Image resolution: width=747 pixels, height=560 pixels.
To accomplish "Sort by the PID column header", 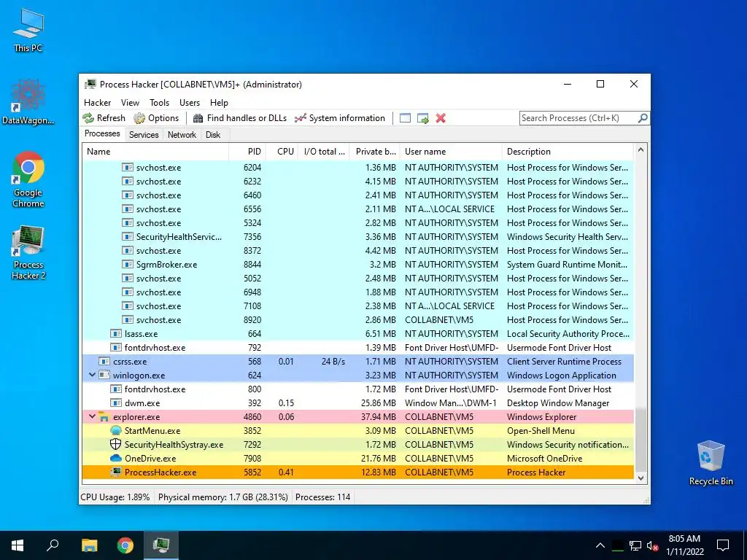I will (247, 152).
